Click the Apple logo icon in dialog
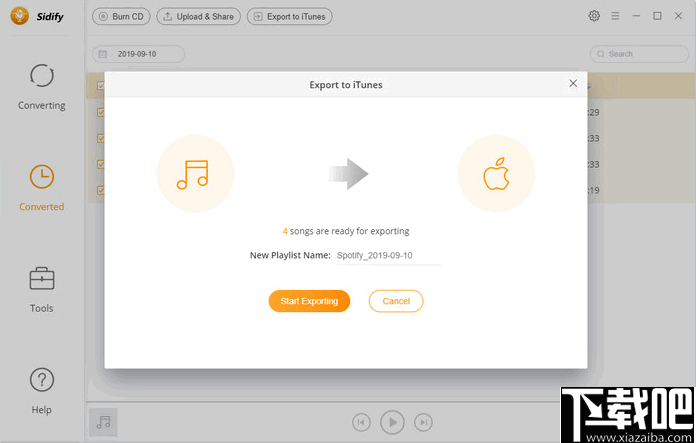This screenshot has height=443, width=696. (496, 174)
